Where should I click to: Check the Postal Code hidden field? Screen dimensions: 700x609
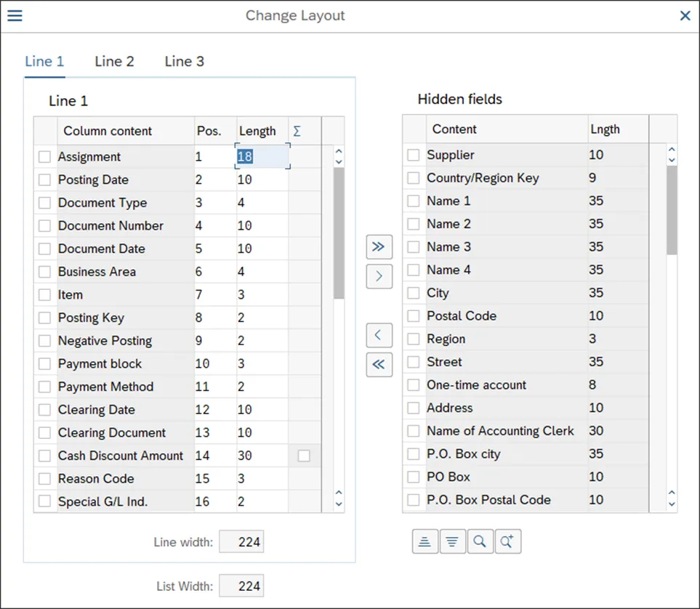[414, 316]
